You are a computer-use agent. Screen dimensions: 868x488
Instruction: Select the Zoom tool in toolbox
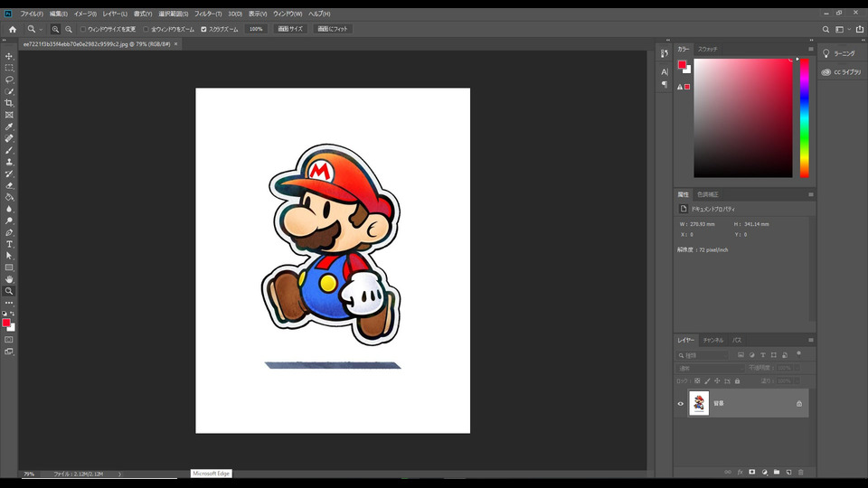tap(9, 291)
